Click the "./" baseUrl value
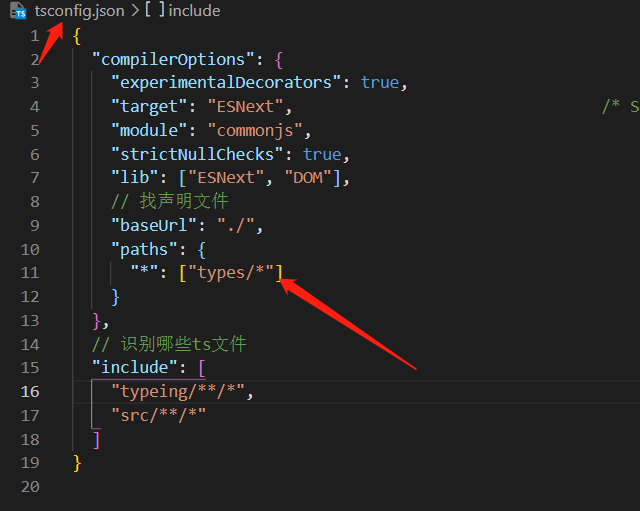 pos(236,225)
